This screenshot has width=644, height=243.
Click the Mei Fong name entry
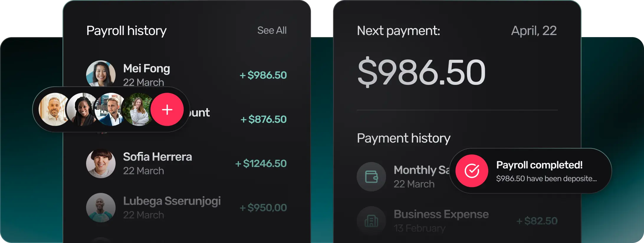coord(146,69)
